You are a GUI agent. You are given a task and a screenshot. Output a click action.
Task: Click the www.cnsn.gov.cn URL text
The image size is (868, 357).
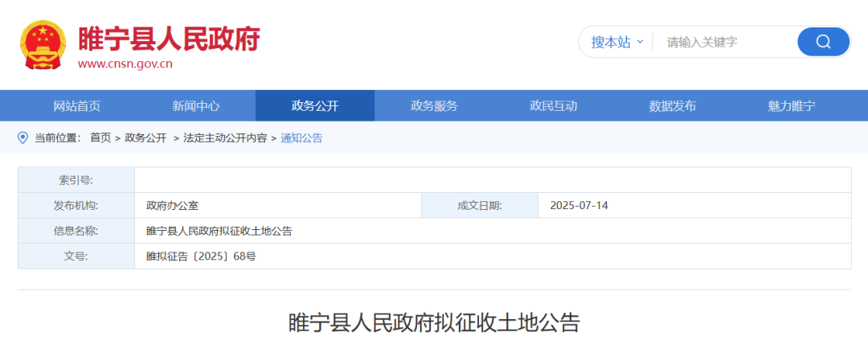(x=125, y=64)
